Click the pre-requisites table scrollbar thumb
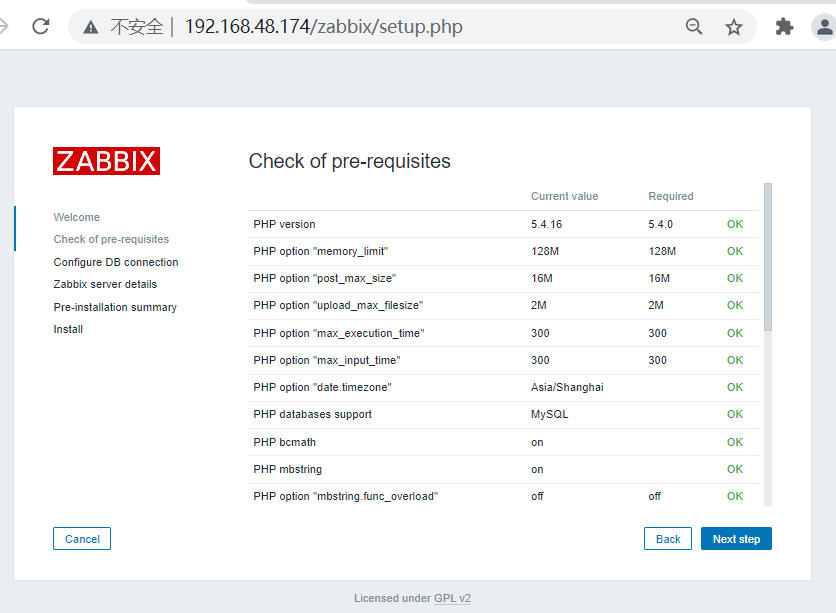Screen dimensions: 836x613 click(768, 257)
